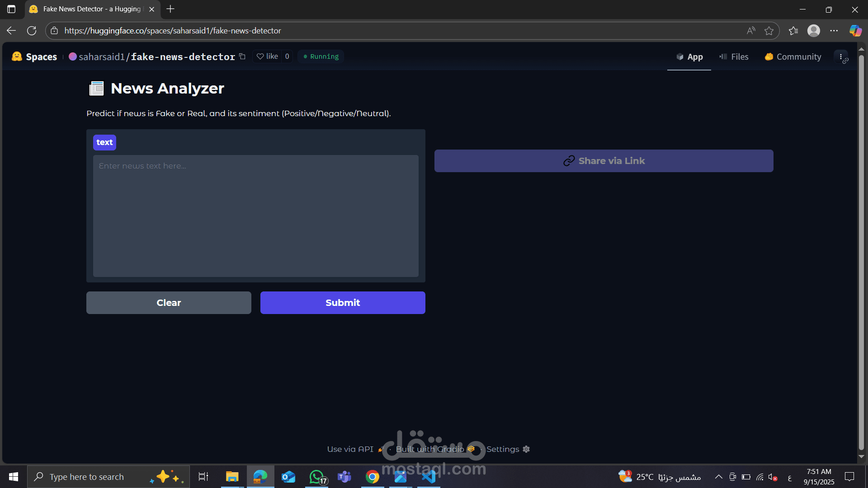
Task: Click into the news text box
Action: (x=255, y=216)
